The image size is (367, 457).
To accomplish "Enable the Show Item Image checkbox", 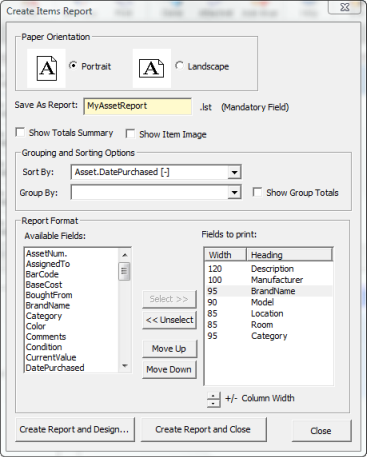I will pyautogui.click(x=130, y=134).
